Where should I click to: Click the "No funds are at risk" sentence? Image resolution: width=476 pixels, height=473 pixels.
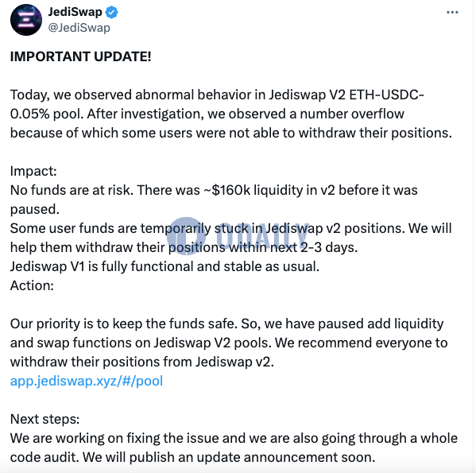pos(72,190)
